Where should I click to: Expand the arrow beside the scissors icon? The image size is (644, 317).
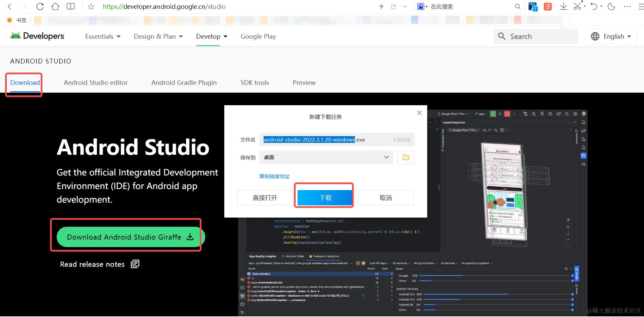[x=585, y=6]
